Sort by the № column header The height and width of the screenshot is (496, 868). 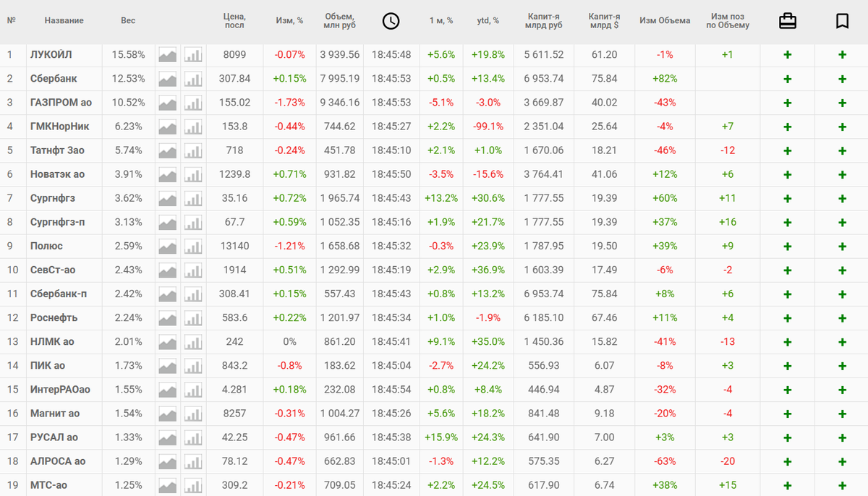pyautogui.click(x=11, y=21)
